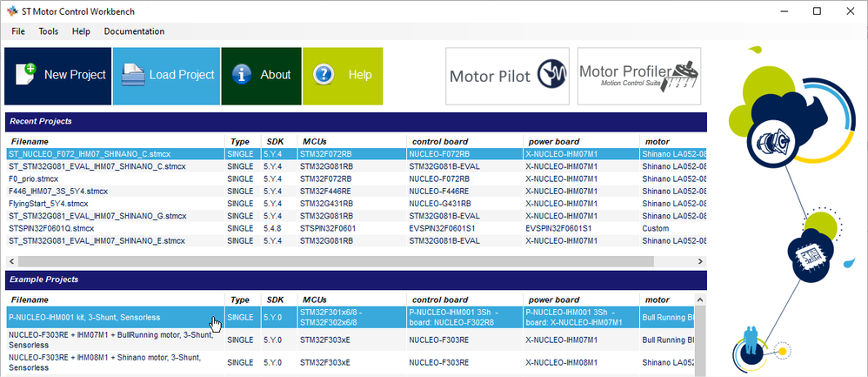Image resolution: width=868 pixels, height=377 pixels.
Task: Click the Load Project folder icon
Action: click(133, 75)
